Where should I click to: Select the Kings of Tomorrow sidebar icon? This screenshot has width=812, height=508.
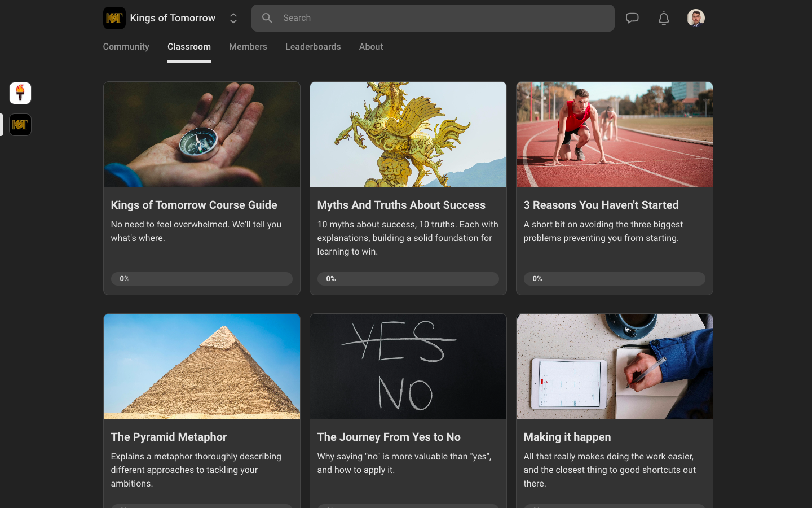pos(20,125)
